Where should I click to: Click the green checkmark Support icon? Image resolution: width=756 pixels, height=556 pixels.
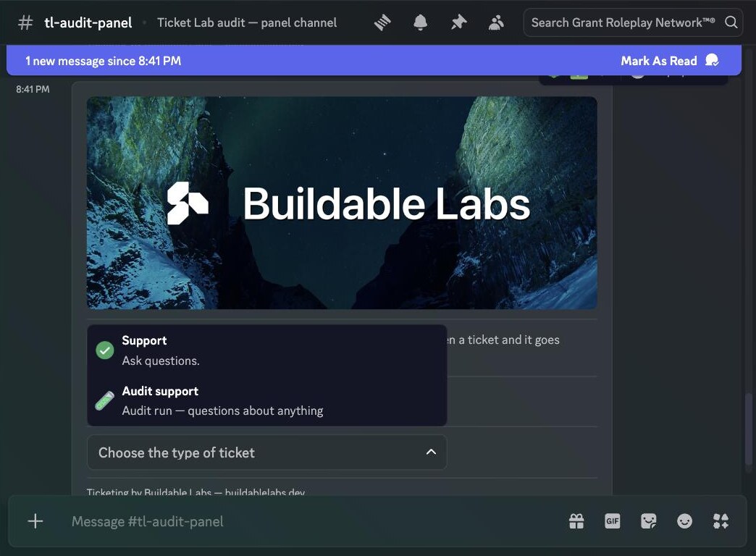(x=104, y=350)
